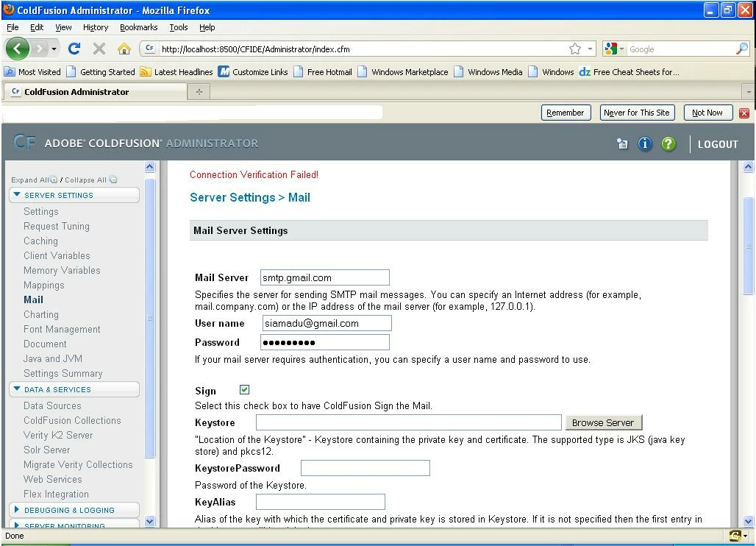Click the Not Now button

(707, 113)
